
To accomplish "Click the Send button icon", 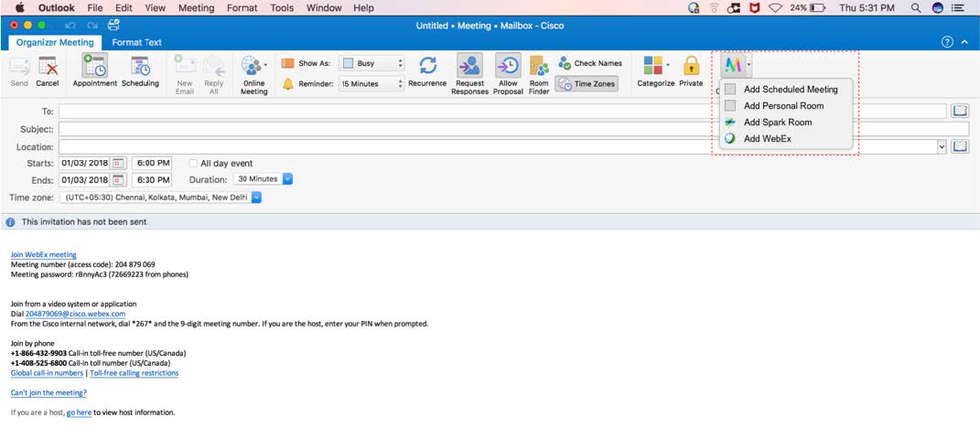I will (x=19, y=66).
